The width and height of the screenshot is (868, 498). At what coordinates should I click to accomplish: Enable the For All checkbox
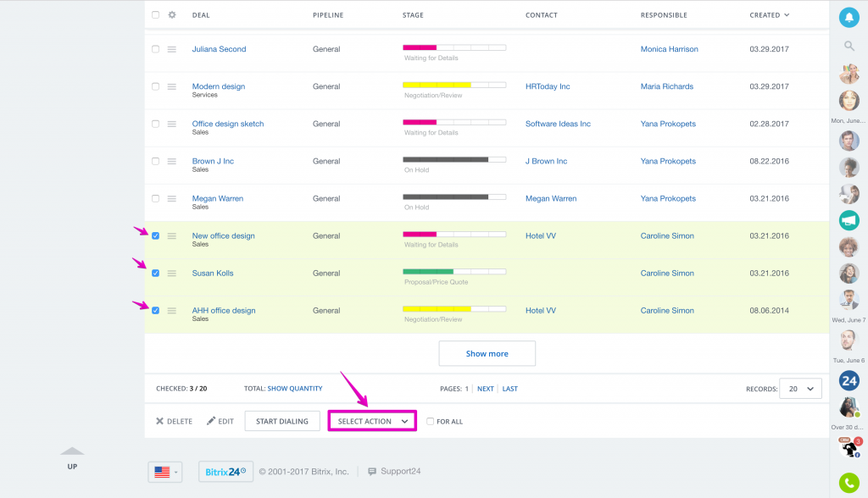pos(430,421)
